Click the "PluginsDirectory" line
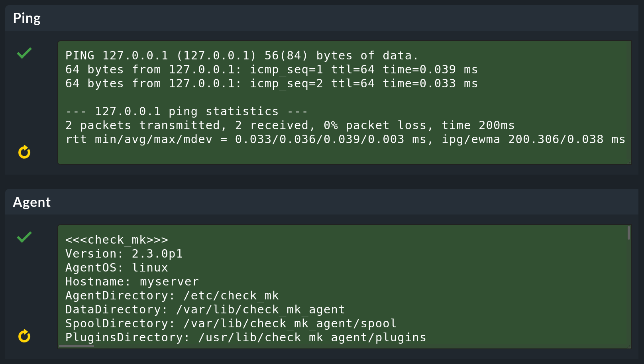This screenshot has width=644, height=364. (246, 337)
